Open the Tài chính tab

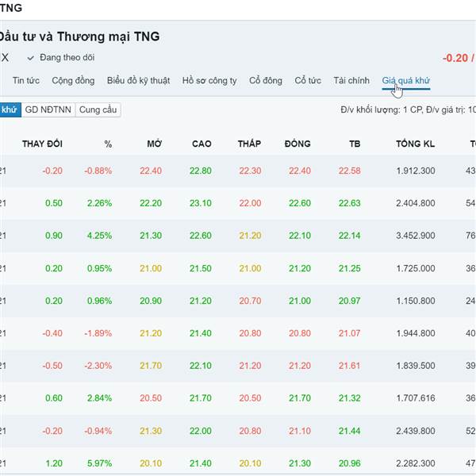(x=351, y=80)
